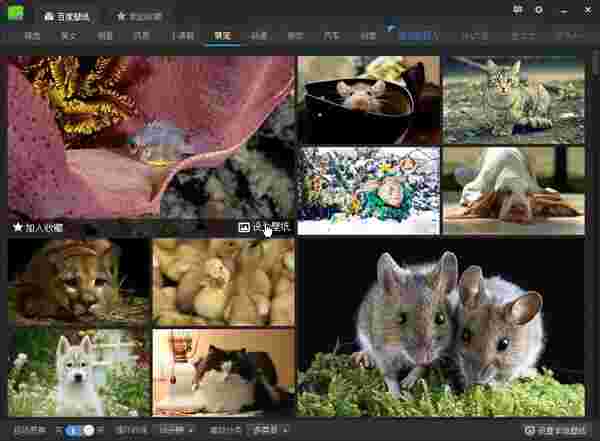Open the two mice on moss wallpaper
The image size is (600, 441).
click(x=441, y=327)
